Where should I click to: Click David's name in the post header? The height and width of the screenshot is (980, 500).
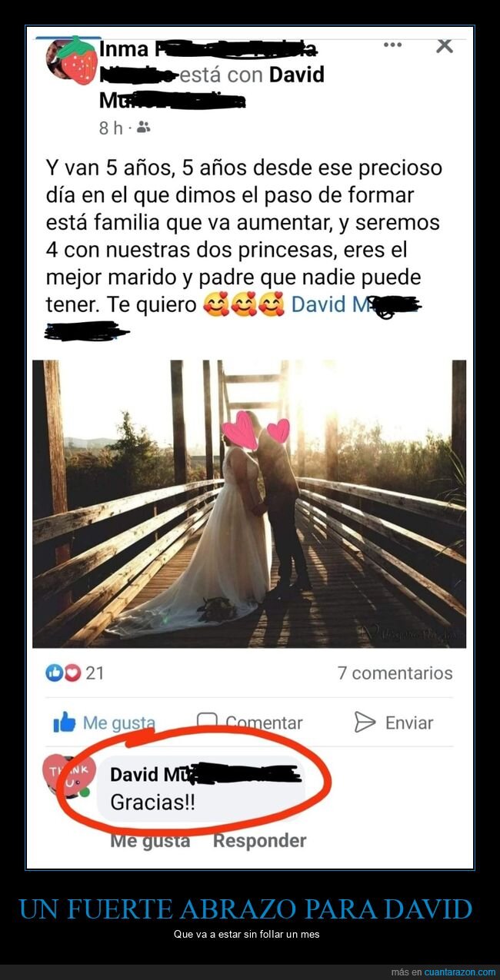pos(295,75)
